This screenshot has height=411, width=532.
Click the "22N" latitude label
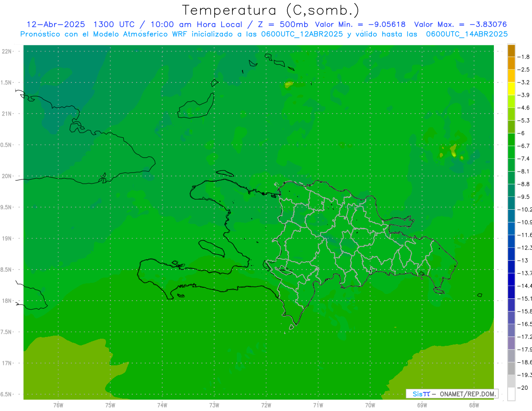point(7,51)
